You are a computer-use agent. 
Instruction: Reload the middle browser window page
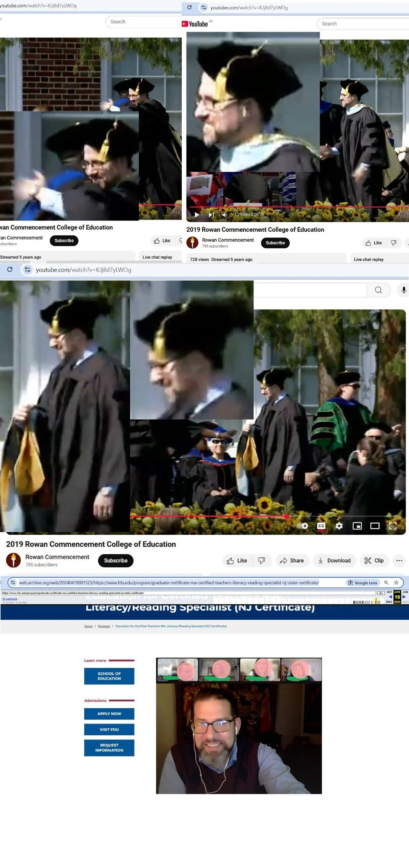click(x=10, y=270)
